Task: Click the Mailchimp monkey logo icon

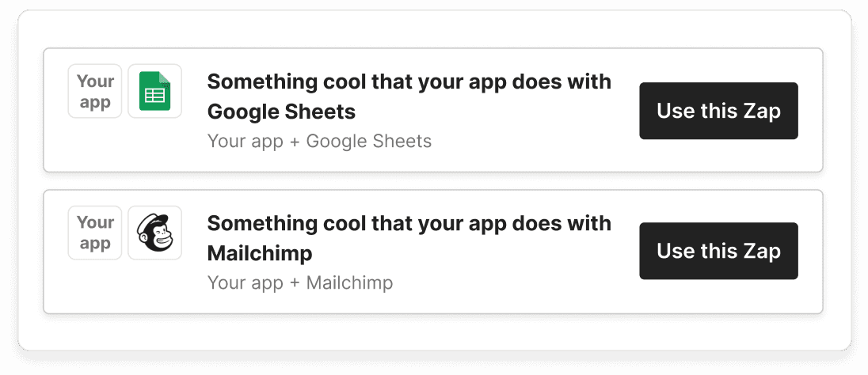Action: pyautogui.click(x=154, y=233)
